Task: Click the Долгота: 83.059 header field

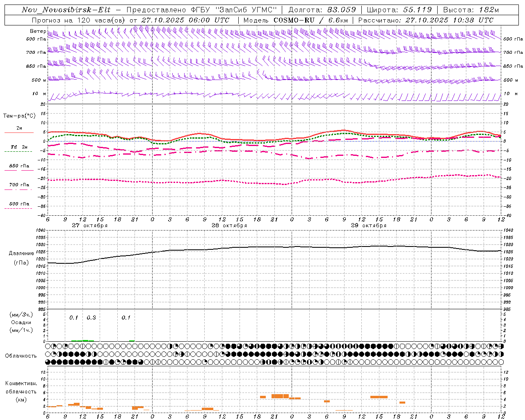Action: pyautogui.click(x=322, y=10)
